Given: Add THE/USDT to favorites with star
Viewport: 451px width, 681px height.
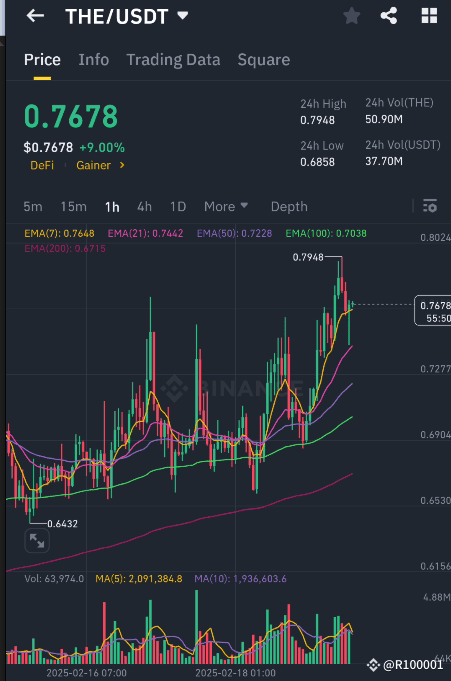Looking at the screenshot, I should (352, 16).
